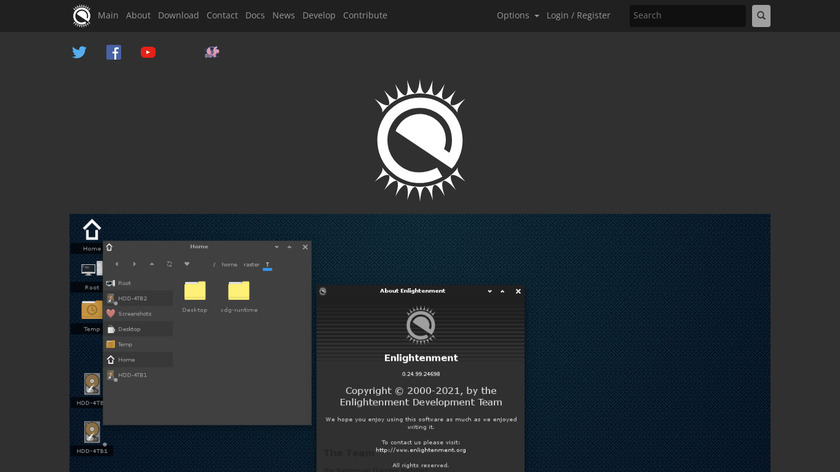This screenshot has height=472, width=840.
Task: Open the Develop nav link
Action: pos(319,16)
